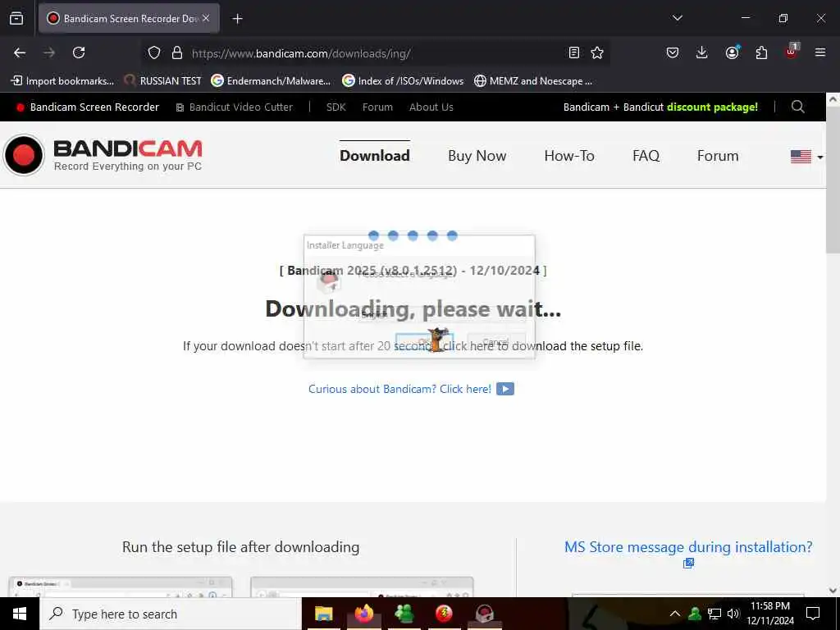The width and height of the screenshot is (840, 630).
Task: Open Firefox View tab overview icon
Action: (x=16, y=18)
